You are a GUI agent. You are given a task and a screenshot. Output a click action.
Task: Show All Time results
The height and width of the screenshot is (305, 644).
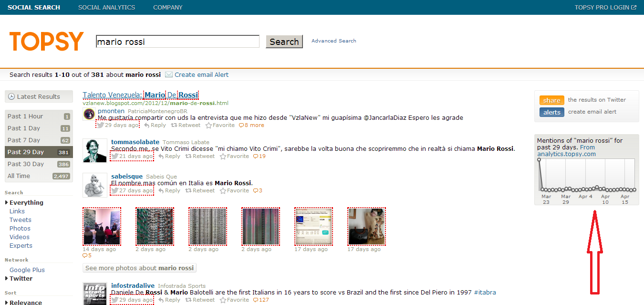[39, 176]
